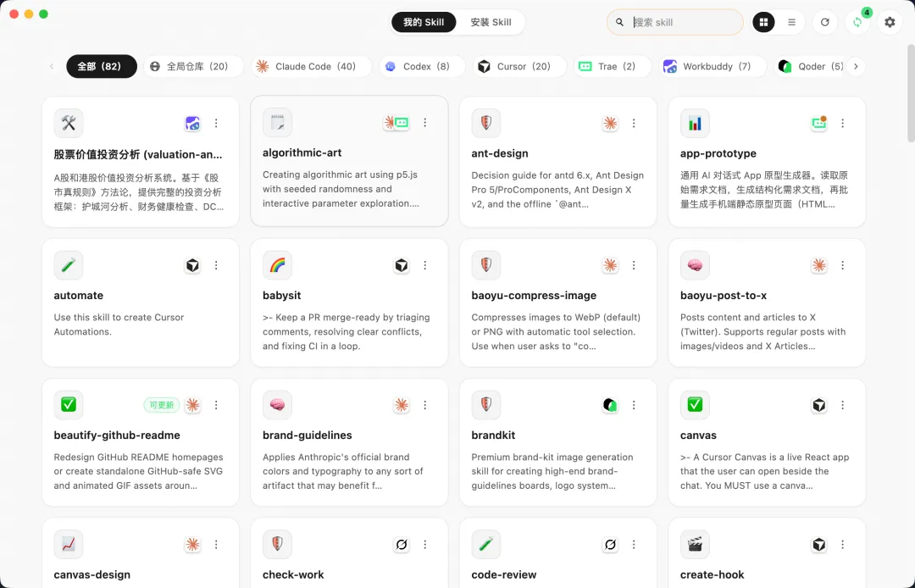Click agent icon on check-work card

(x=402, y=544)
